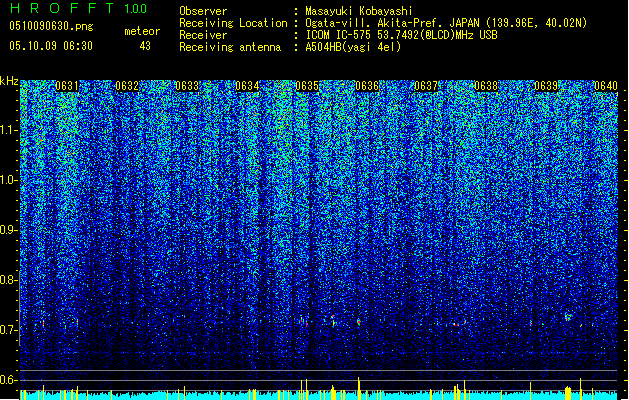Click the antenna A504HB(yagi 4el) text
Image resolution: width=629 pixels, height=400 pixels.
[353, 47]
